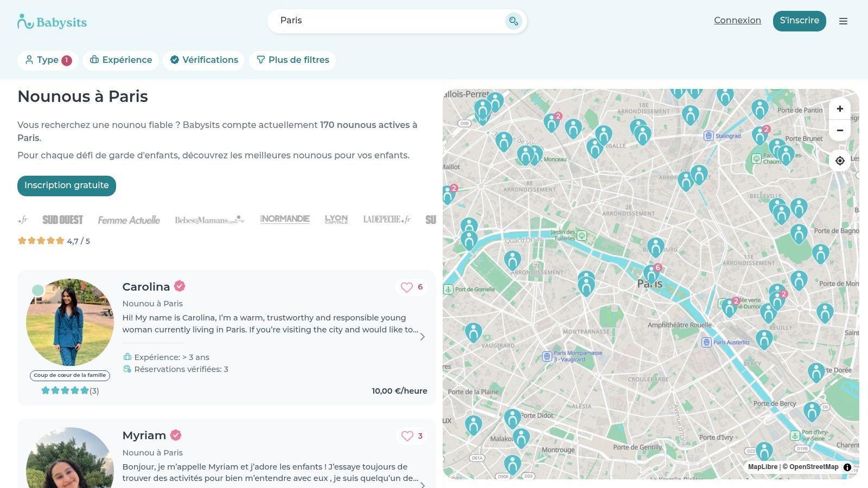Click Port de Grenelle anchor icon
Screen dimensions: 868x488
click(448, 289)
